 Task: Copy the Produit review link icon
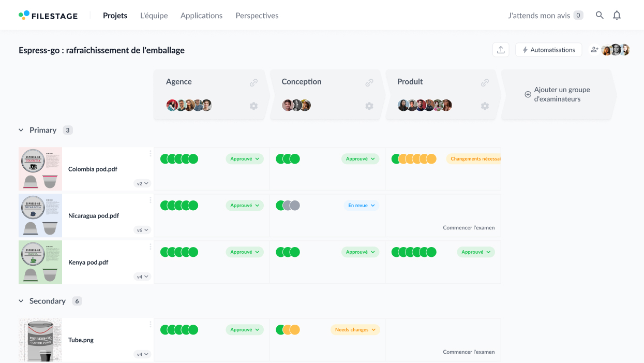pos(485,82)
